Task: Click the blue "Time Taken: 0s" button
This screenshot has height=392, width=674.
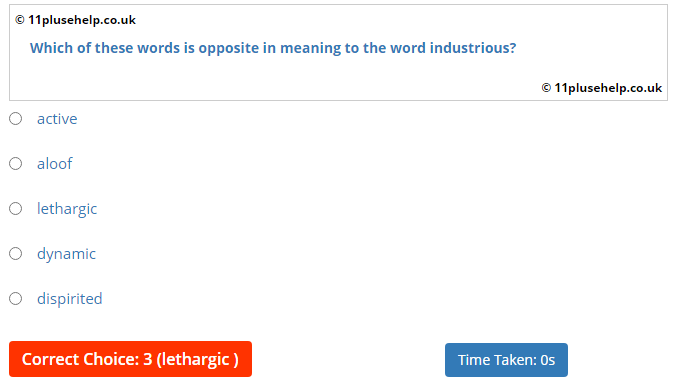Action: pos(506,360)
